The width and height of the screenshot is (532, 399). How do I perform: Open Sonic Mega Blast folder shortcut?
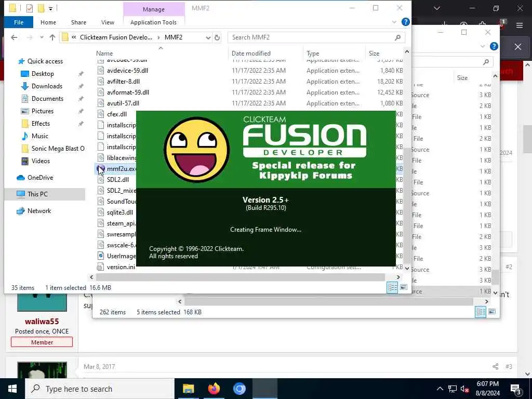(58, 149)
